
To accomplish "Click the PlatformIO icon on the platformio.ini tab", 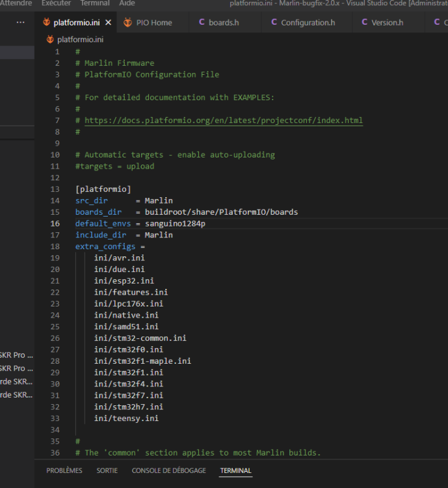I will pyautogui.click(x=46, y=23).
